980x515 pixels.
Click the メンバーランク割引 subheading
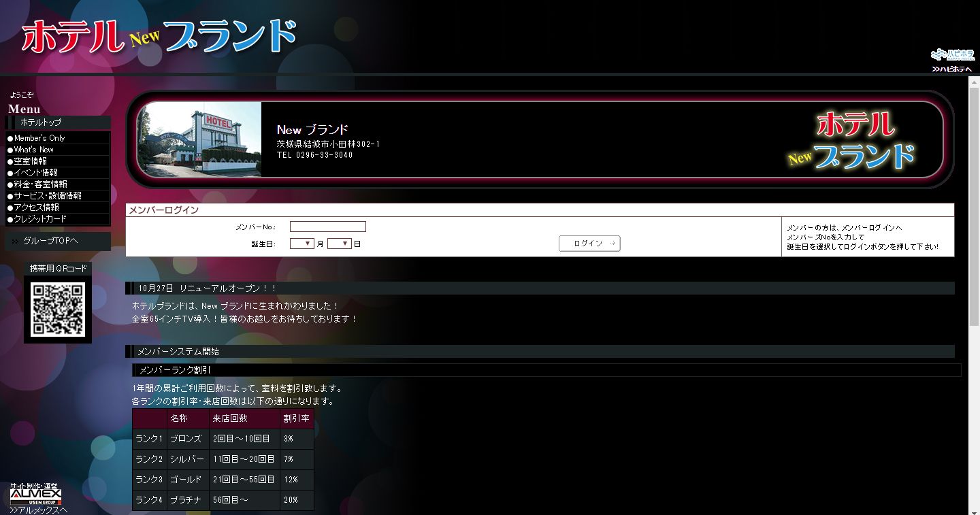546,370
